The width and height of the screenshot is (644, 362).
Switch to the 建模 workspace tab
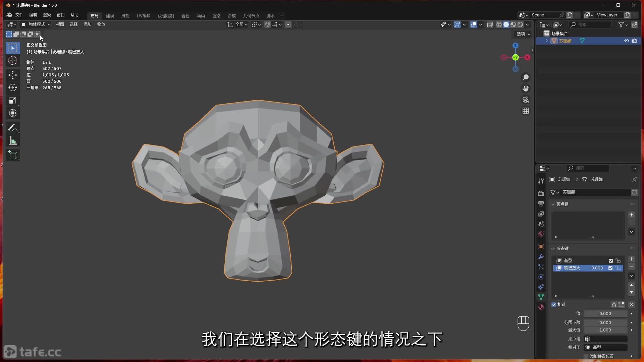(110, 16)
